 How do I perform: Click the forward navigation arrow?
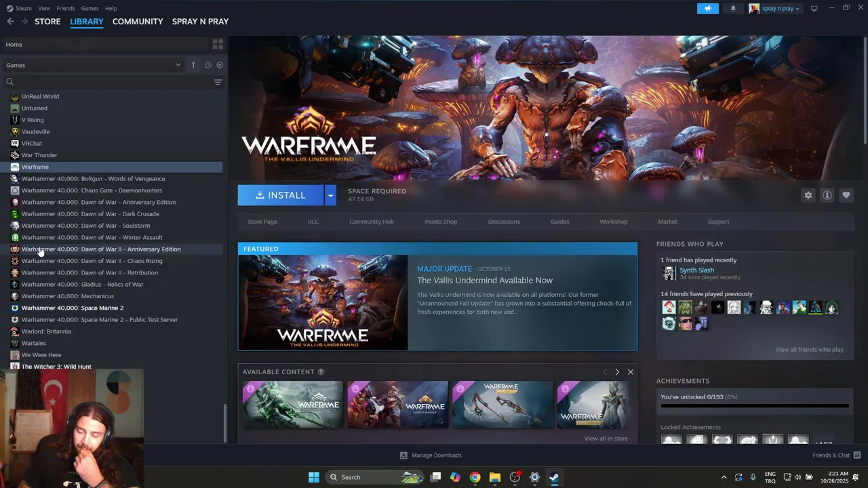click(24, 22)
